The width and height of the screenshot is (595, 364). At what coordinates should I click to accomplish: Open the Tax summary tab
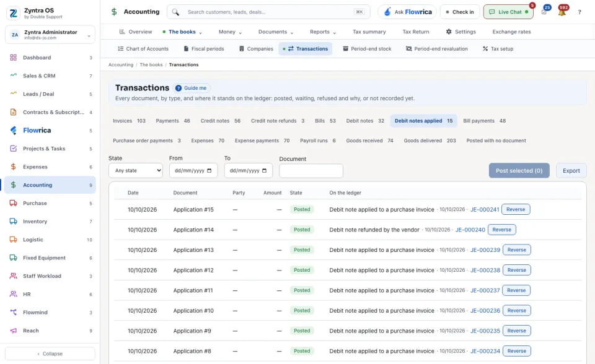[x=369, y=32]
